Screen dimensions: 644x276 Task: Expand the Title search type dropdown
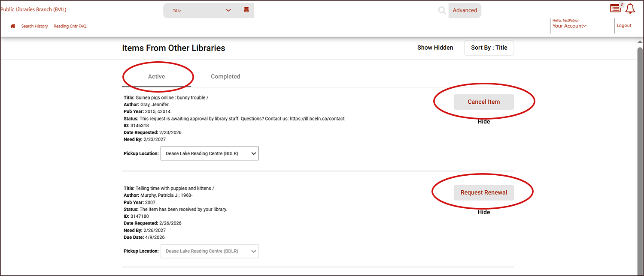tap(202, 11)
